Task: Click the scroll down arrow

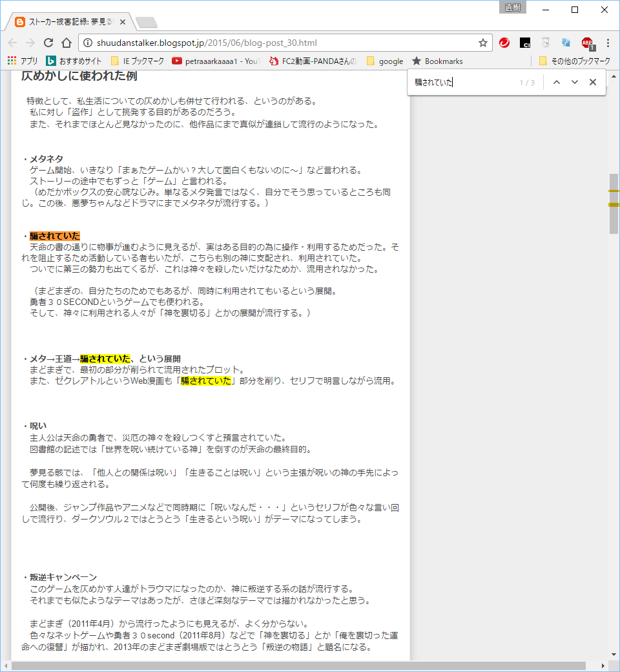Action: coord(614,655)
